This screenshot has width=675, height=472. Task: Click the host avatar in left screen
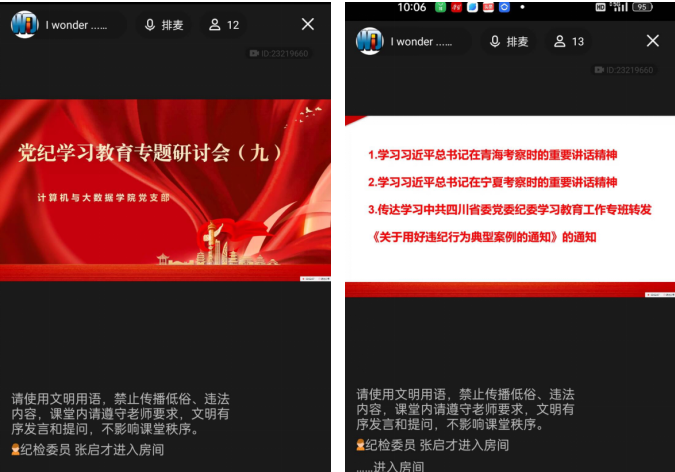click(x=24, y=25)
